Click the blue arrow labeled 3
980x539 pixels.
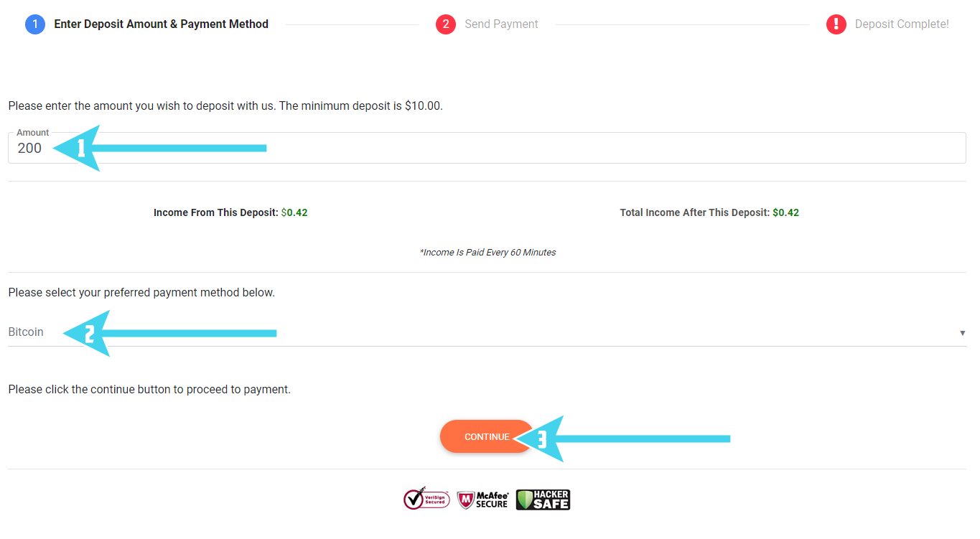click(622, 439)
